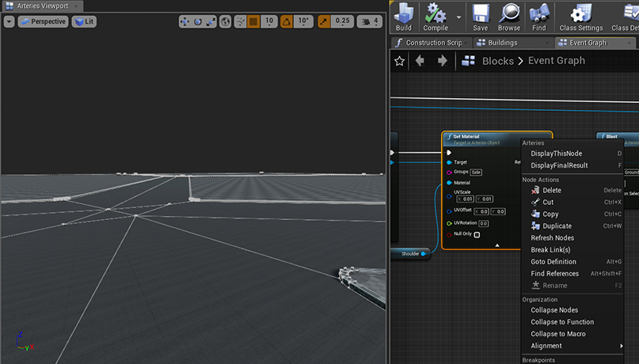The width and height of the screenshot is (639, 364).
Task: Choose Break Link(s) in context menu
Action: [x=572, y=249]
